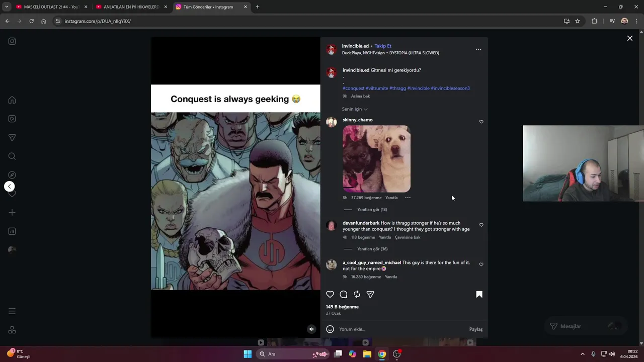The width and height of the screenshot is (644, 362).
Task: Open the hamburger More menu in sidebar
Action: click(12, 311)
